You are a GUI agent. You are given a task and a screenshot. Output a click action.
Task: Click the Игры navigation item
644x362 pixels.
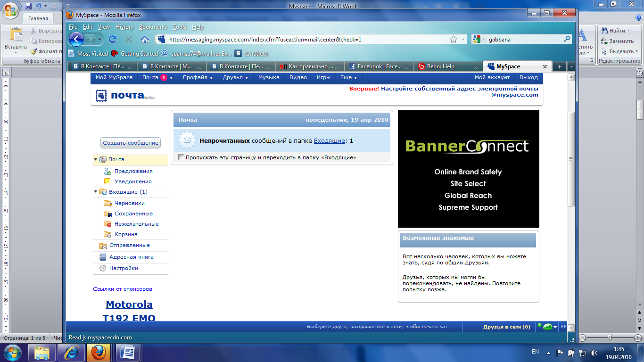pyautogui.click(x=323, y=77)
